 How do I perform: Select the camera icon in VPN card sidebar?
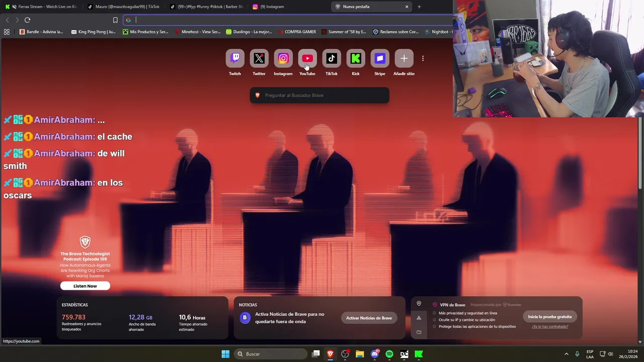[x=419, y=332]
